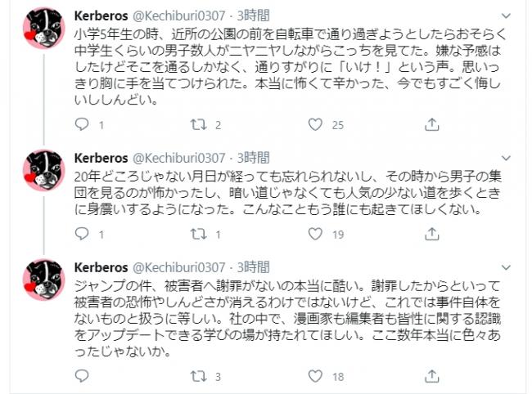Share the third tweet via share icon

tap(431, 376)
